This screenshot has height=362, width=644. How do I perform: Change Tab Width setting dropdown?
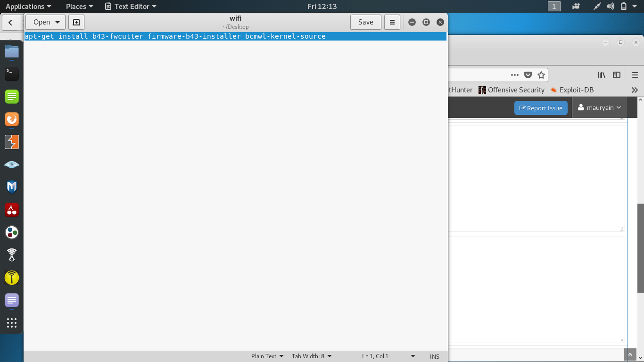312,356
